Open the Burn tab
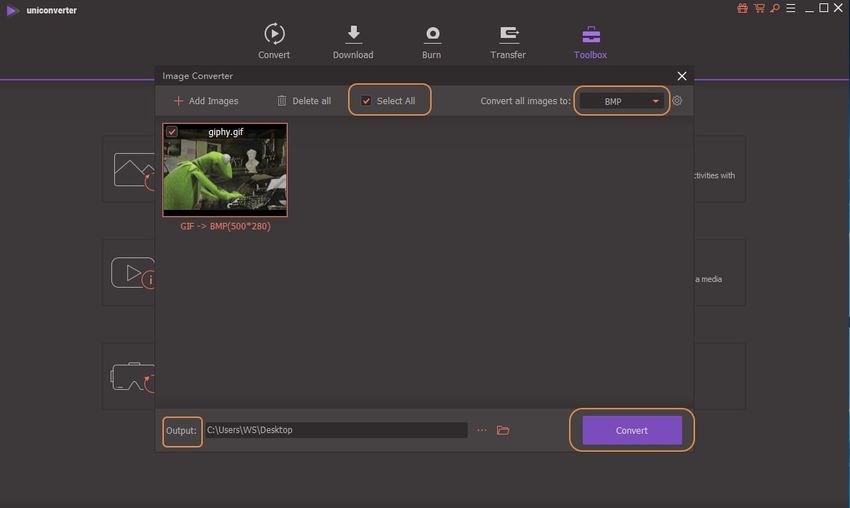This screenshot has width=850, height=508. (432, 42)
